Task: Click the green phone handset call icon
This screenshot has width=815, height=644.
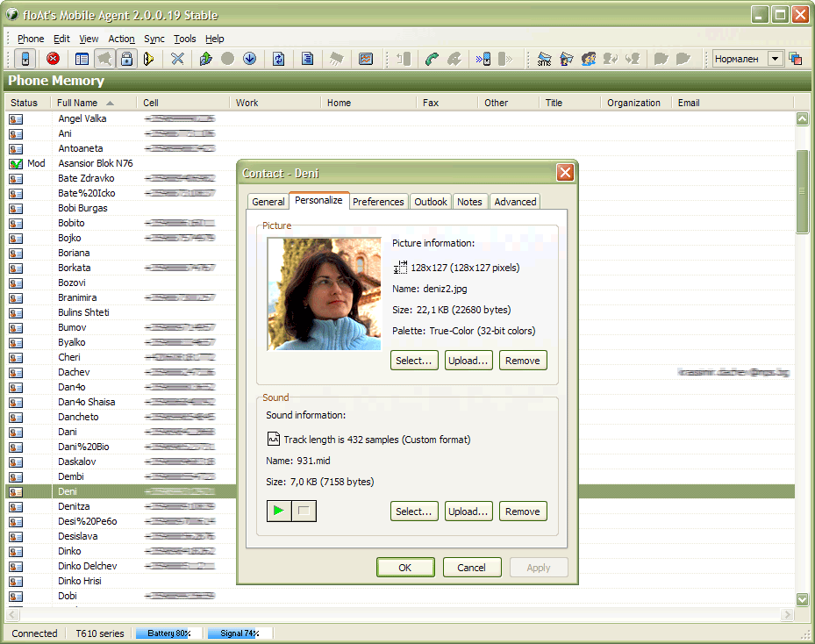Action: pos(431,59)
